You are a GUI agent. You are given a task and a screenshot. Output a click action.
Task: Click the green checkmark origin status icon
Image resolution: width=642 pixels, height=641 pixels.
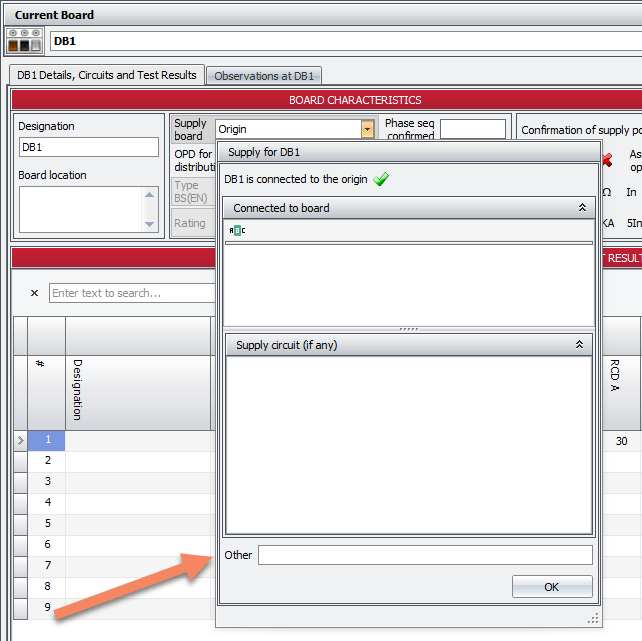click(x=380, y=180)
